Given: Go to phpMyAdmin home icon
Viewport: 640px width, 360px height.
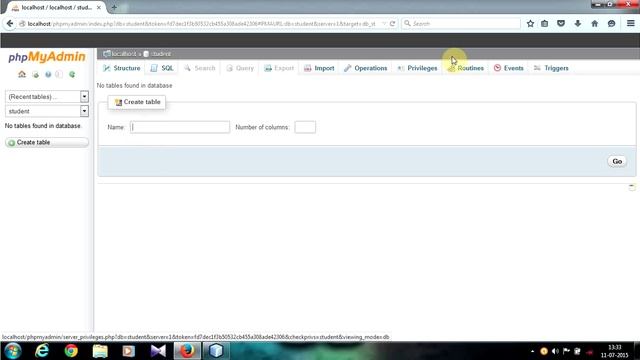Looking at the screenshot, I should pyautogui.click(x=22, y=74).
